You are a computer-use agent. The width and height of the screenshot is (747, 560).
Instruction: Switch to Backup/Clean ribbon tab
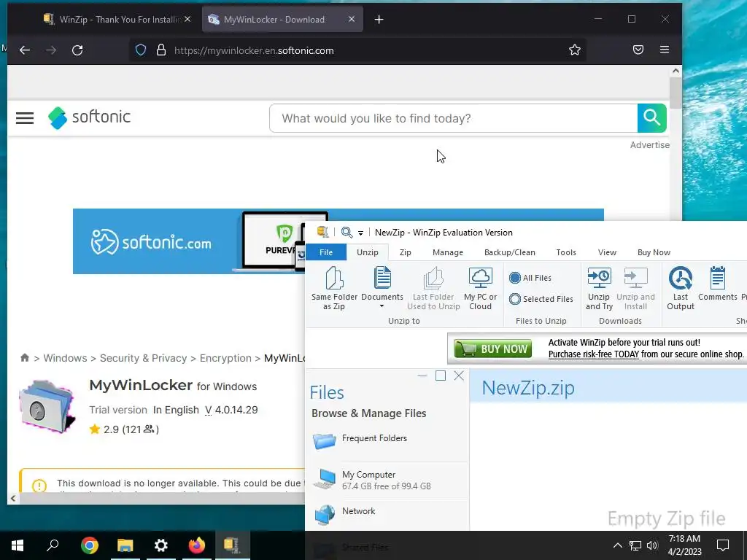(510, 252)
